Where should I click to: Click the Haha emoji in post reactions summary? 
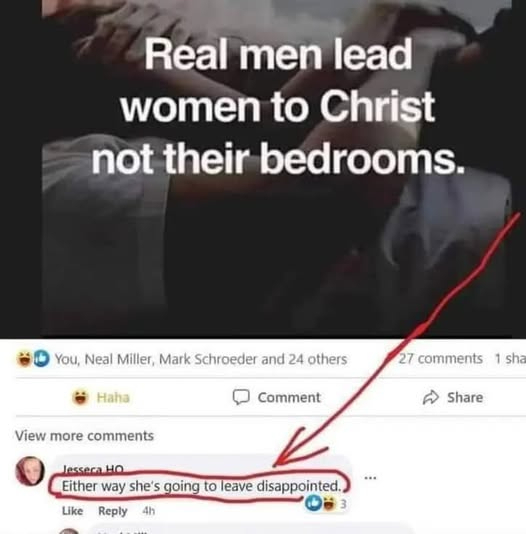tap(23, 359)
